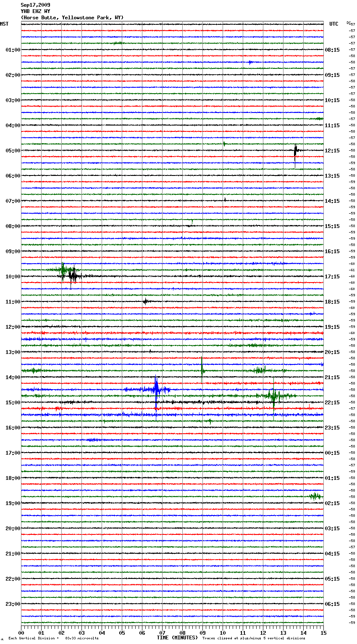
Task: Select the 03:00 MST time label
Action: coord(13,100)
